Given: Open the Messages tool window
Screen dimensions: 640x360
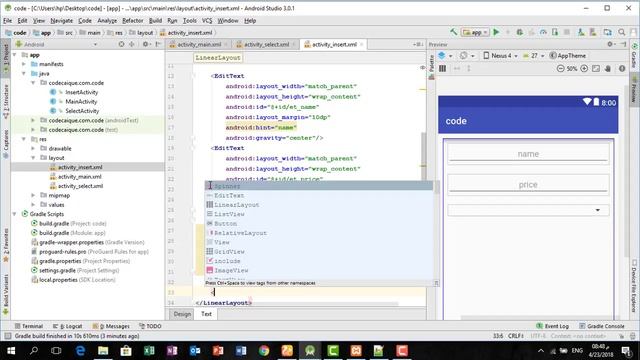Looking at the screenshot, I should pyautogui.click(x=111, y=326).
